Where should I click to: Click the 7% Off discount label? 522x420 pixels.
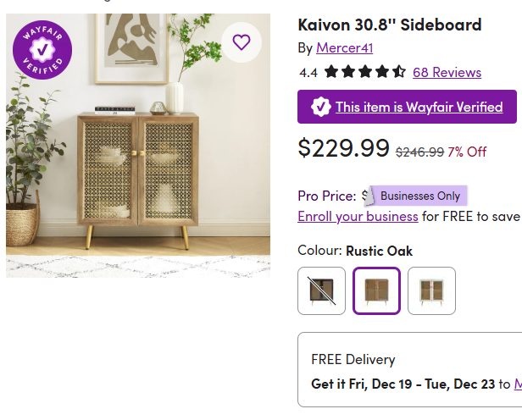tap(467, 152)
